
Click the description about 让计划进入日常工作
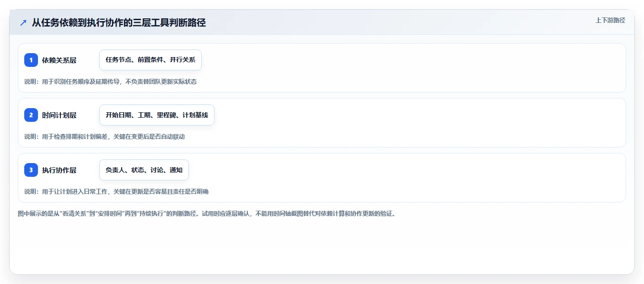coord(116,191)
